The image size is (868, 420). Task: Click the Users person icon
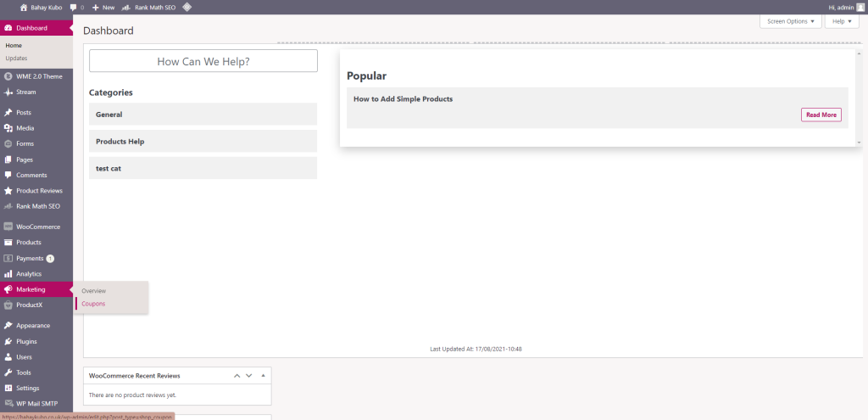pyautogui.click(x=8, y=357)
